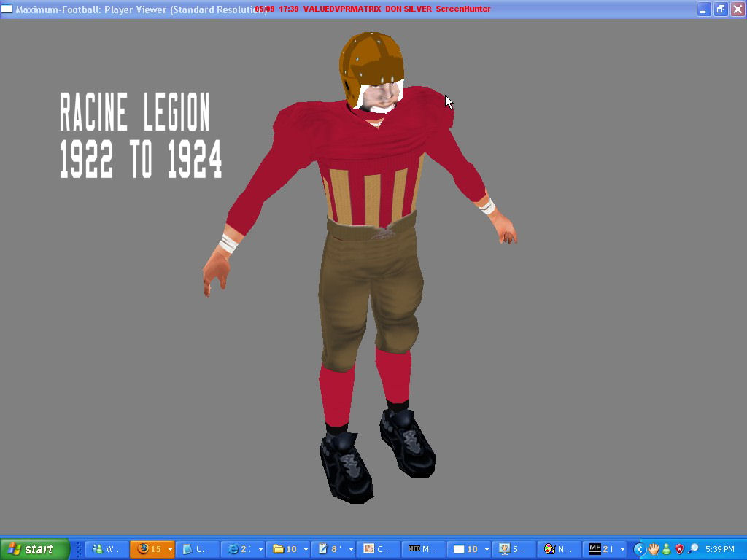
Task: Click the magnifier icon in system tray
Action: click(x=693, y=549)
